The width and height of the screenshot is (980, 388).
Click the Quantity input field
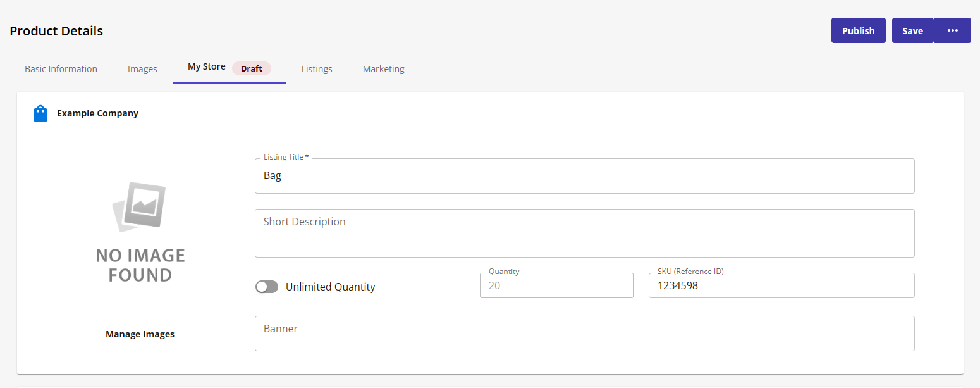coord(556,285)
